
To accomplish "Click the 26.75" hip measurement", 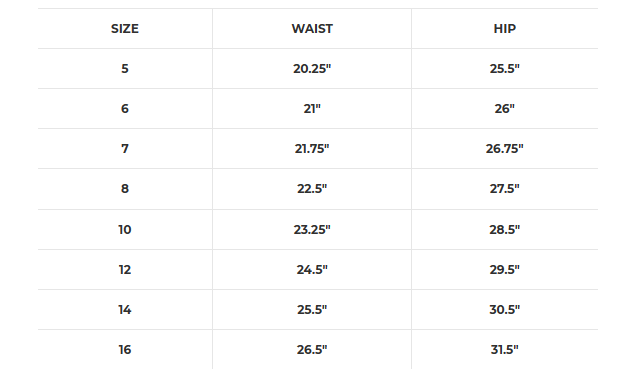I will [505, 149].
